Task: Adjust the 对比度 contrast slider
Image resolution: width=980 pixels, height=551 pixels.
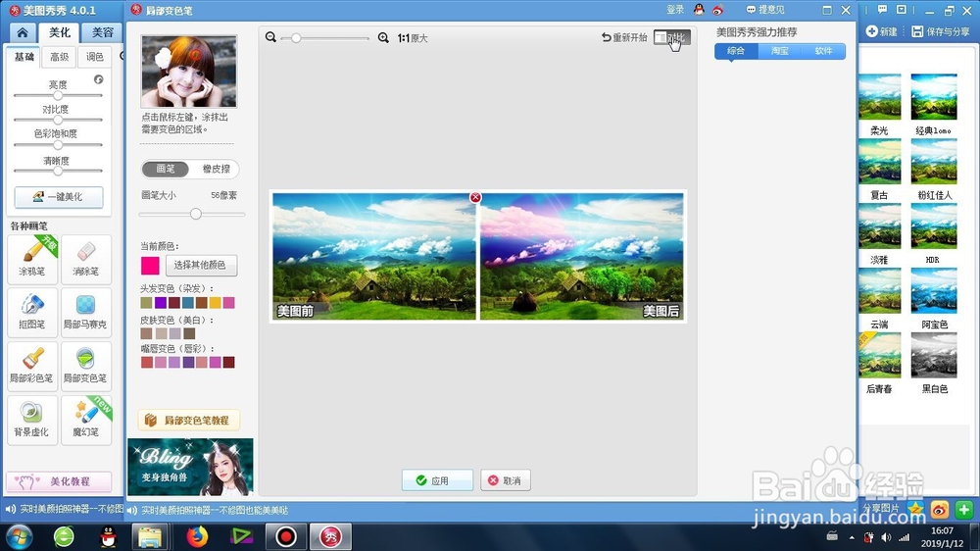Action: point(58,120)
